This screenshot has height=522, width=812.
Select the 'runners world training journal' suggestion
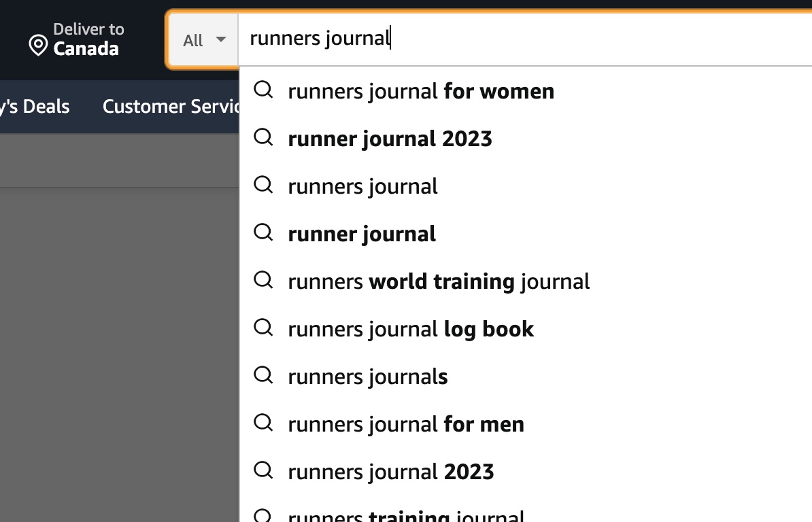pos(439,280)
